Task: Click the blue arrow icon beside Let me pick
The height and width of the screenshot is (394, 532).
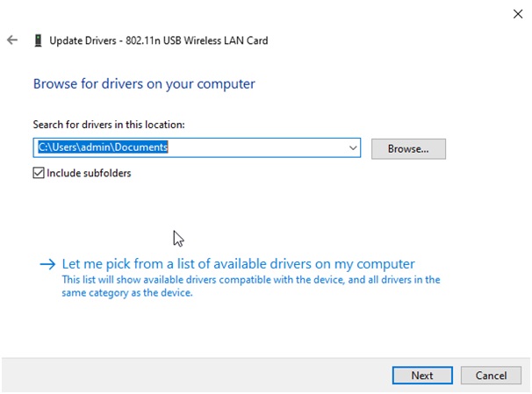Action: 47,264
